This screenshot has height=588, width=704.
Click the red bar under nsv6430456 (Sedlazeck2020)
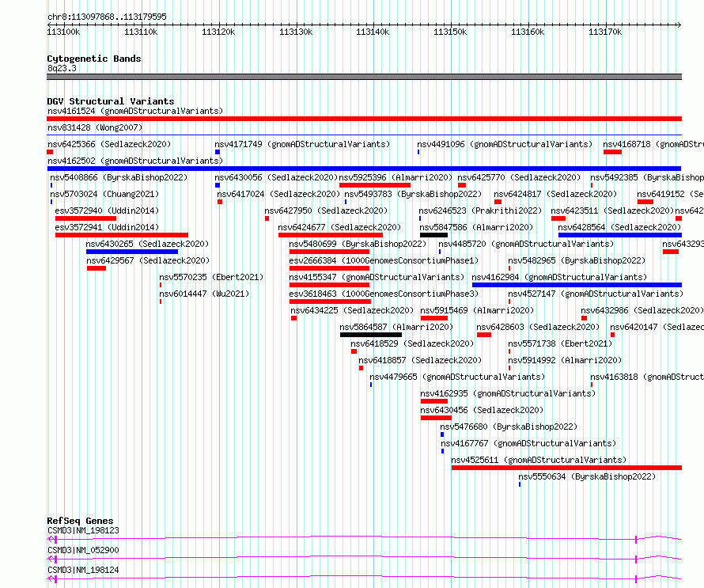(x=436, y=418)
